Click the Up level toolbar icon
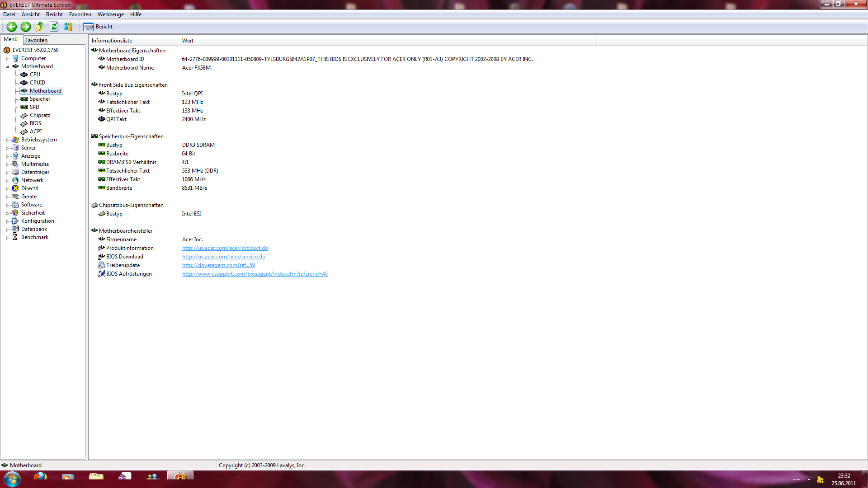Screen dimensions: 868x488 tap(40, 27)
